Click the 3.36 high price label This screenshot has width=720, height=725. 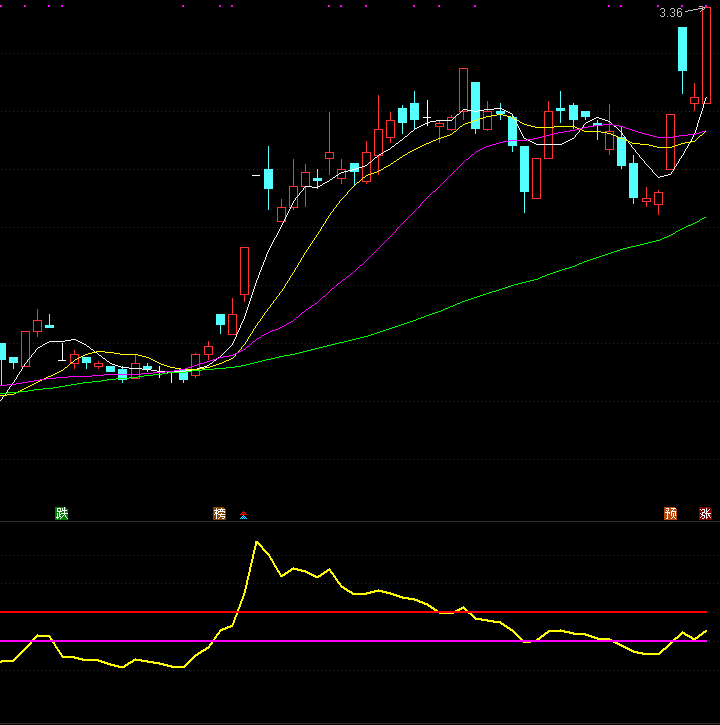point(671,13)
